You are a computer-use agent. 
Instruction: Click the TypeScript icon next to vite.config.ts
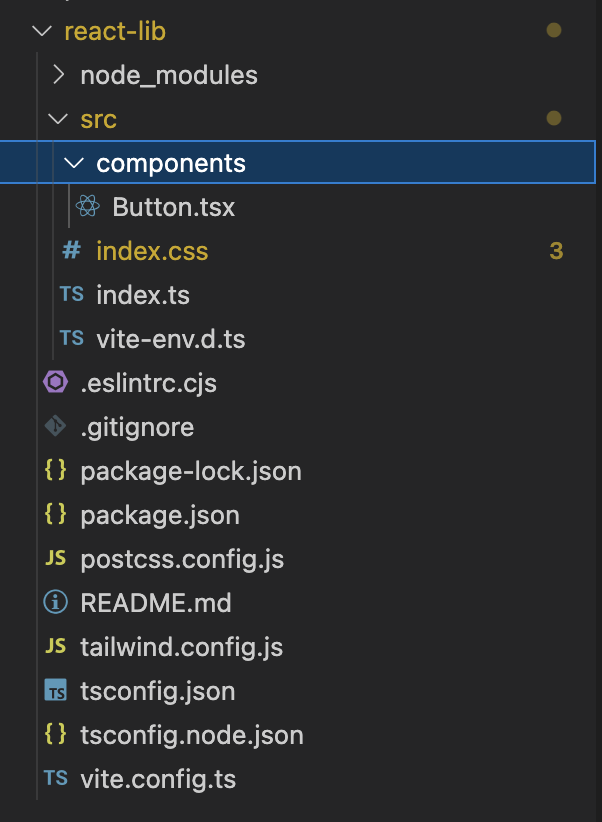click(x=56, y=778)
